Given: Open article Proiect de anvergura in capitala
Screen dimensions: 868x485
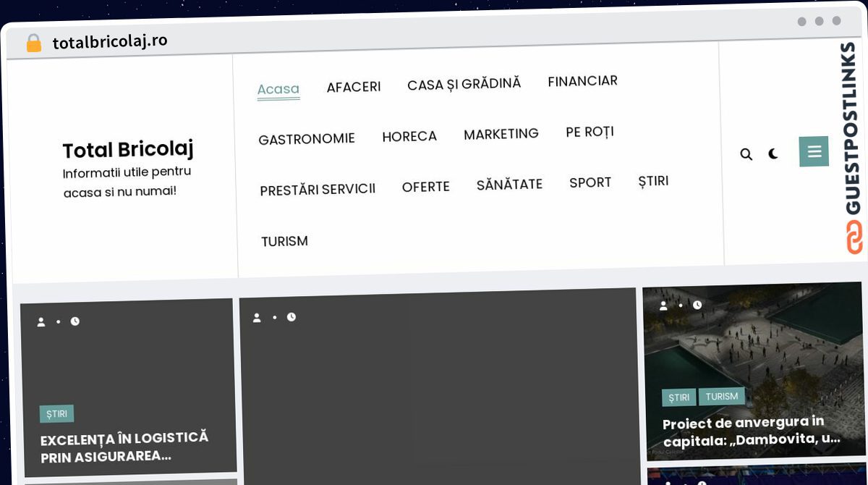Looking at the screenshot, I should click(x=752, y=431).
